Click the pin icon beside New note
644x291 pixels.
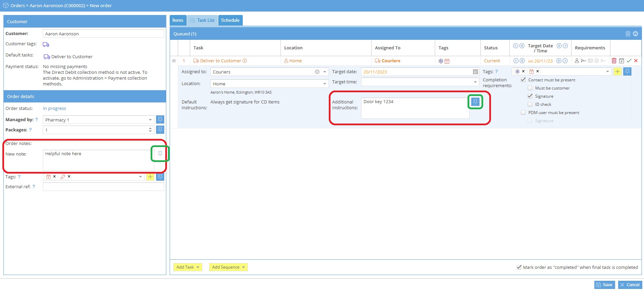coord(160,154)
